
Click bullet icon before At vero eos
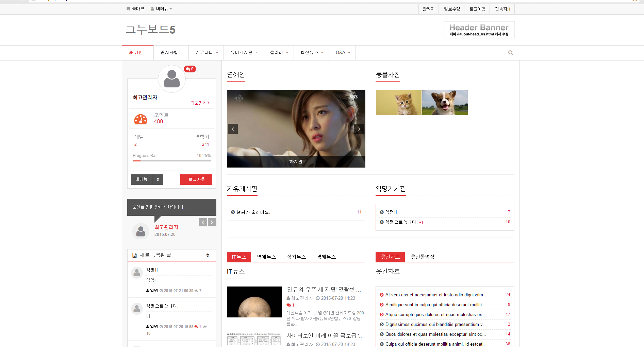point(382,295)
